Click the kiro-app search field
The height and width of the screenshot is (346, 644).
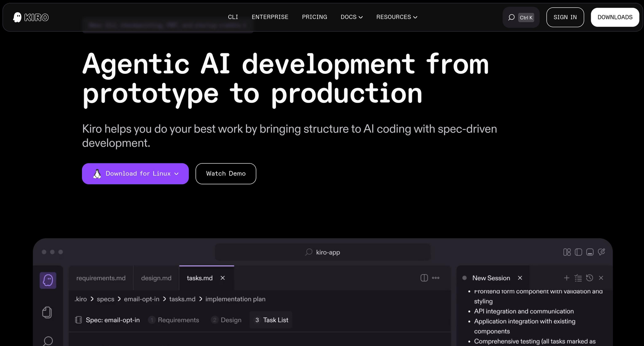click(323, 252)
